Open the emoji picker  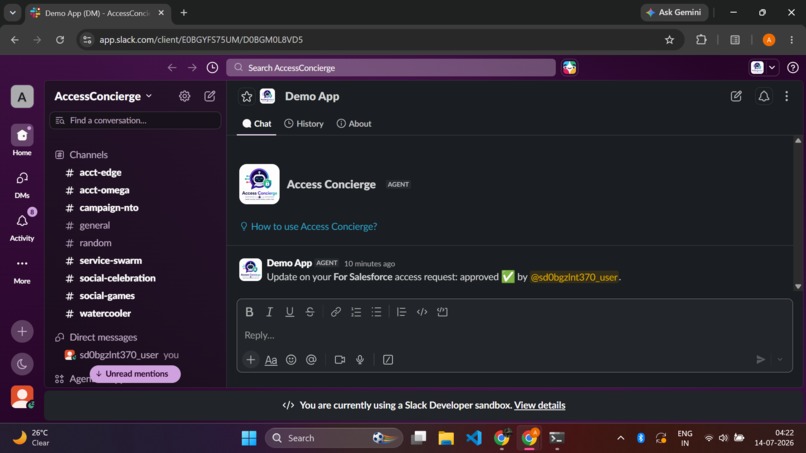tap(291, 359)
